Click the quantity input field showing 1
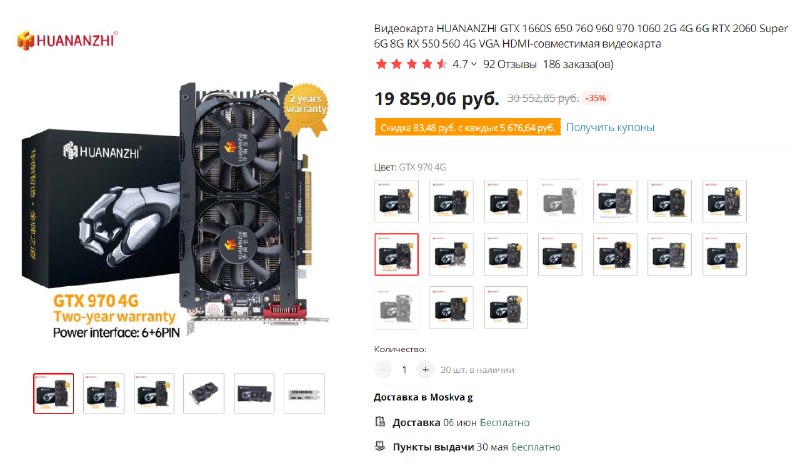 (x=404, y=369)
